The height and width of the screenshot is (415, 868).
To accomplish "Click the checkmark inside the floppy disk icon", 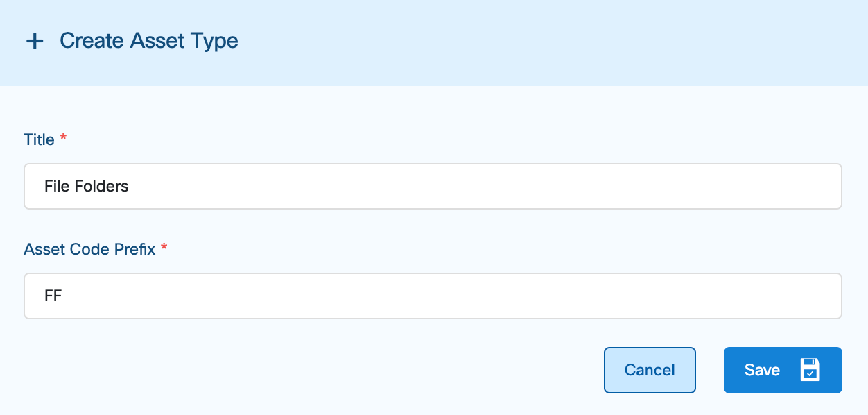I will [810, 373].
